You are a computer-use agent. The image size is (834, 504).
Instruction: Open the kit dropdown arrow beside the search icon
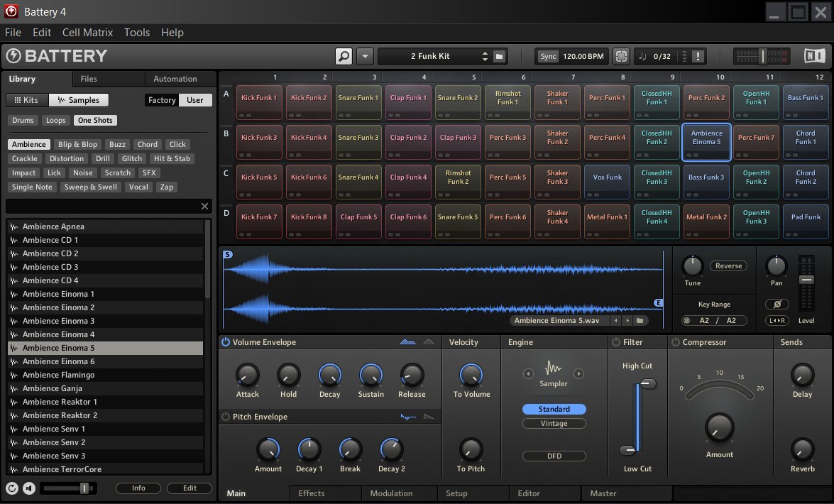(365, 56)
